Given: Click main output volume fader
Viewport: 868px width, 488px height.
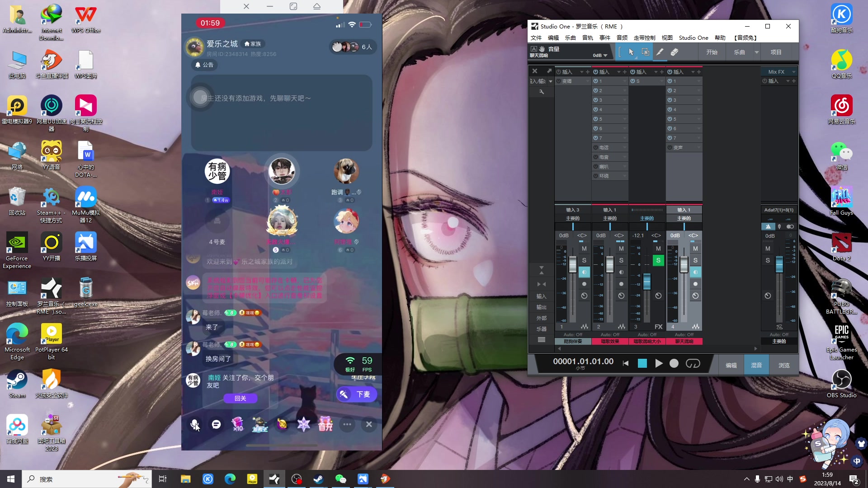Looking at the screenshot, I should click(x=779, y=264).
